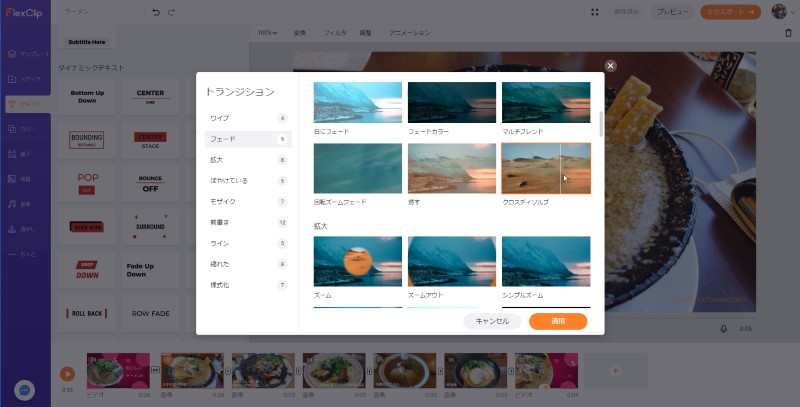Pick the BOUNDING text style
This screenshot has height=407, width=800.
click(x=87, y=140)
